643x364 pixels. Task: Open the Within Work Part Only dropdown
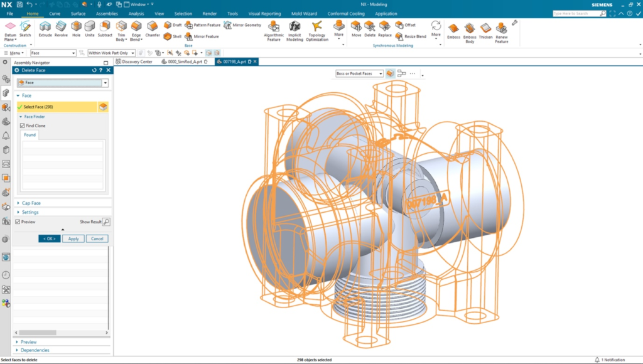point(111,53)
